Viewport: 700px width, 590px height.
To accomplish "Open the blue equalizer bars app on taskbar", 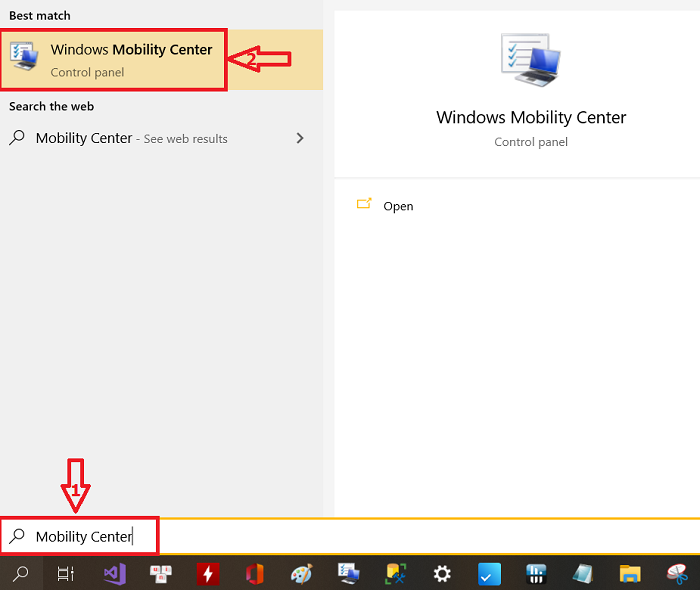I will tap(536, 574).
